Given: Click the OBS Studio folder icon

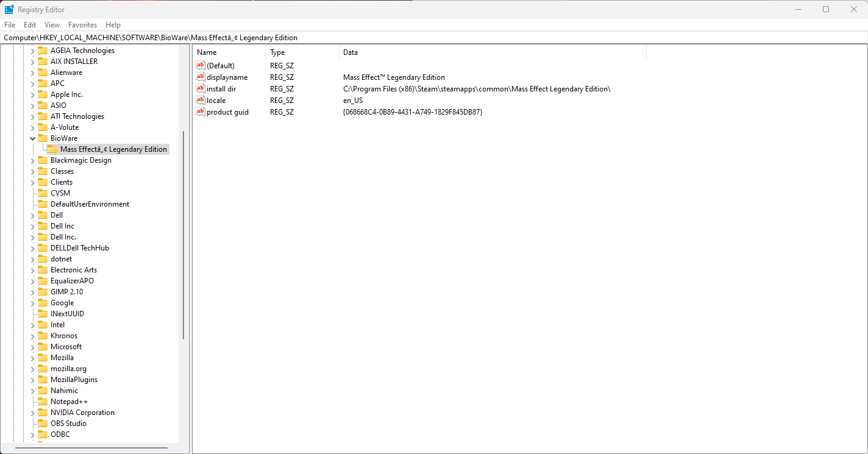Looking at the screenshot, I should click(x=43, y=424).
